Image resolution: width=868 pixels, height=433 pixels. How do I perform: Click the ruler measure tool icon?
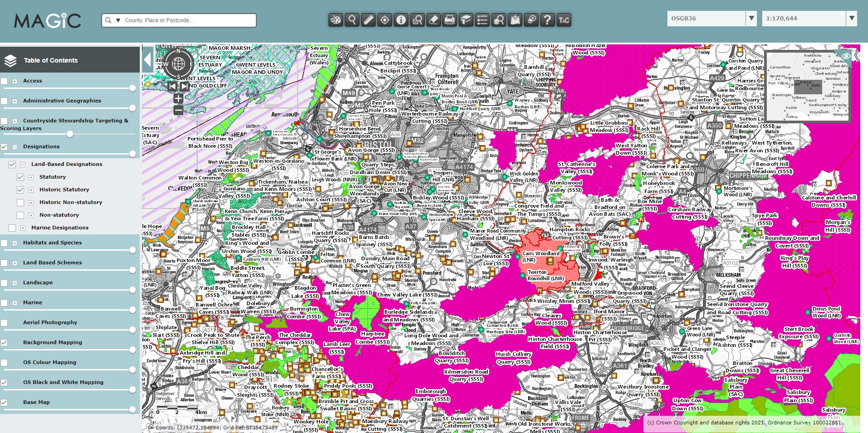[368, 20]
